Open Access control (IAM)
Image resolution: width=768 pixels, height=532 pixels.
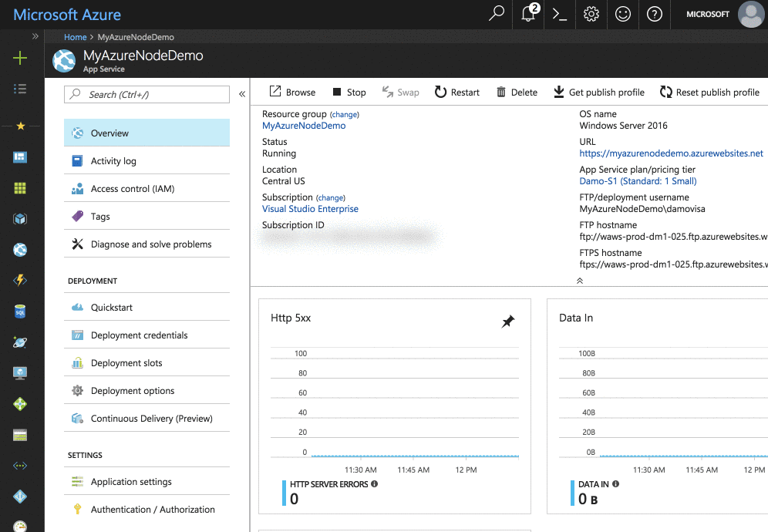pyautogui.click(x=147, y=189)
